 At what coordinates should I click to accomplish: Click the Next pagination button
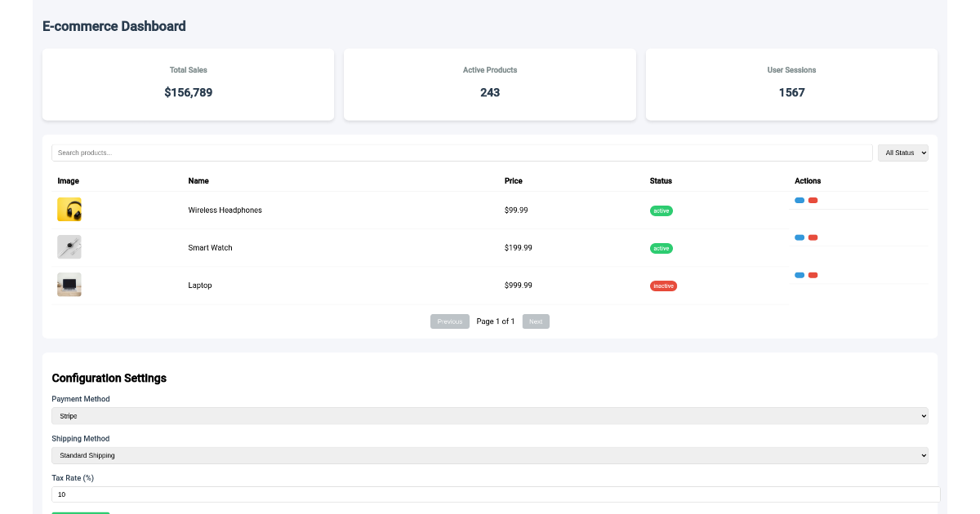click(x=536, y=321)
